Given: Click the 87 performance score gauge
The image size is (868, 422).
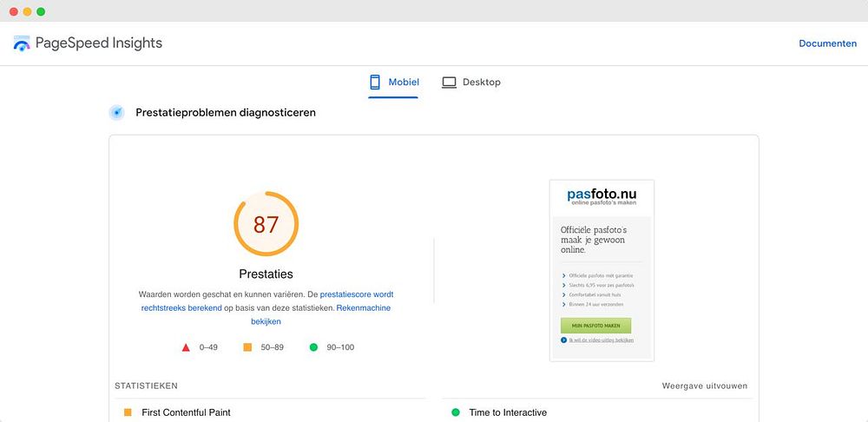Looking at the screenshot, I should pyautogui.click(x=266, y=224).
